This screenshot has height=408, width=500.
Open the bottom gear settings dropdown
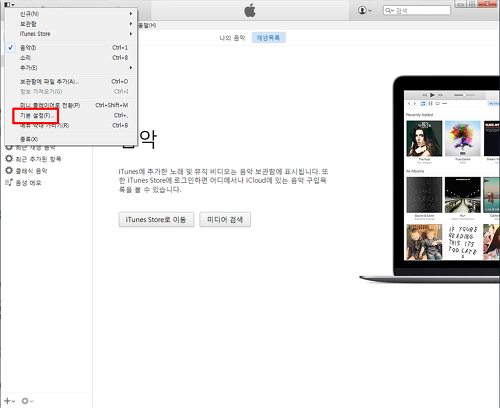[x=27, y=401]
